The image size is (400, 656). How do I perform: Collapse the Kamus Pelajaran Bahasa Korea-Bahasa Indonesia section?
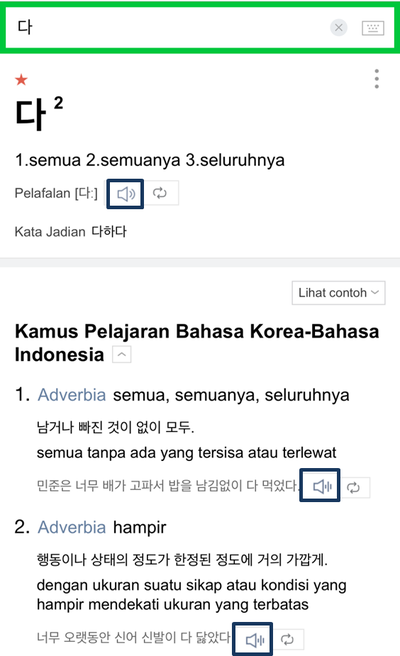pos(122,354)
